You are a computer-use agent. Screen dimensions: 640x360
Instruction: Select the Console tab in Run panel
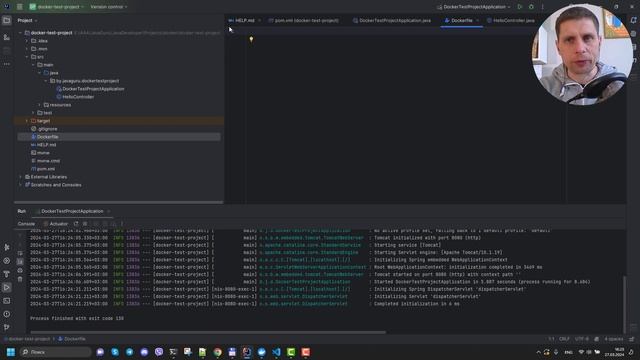coord(26,224)
